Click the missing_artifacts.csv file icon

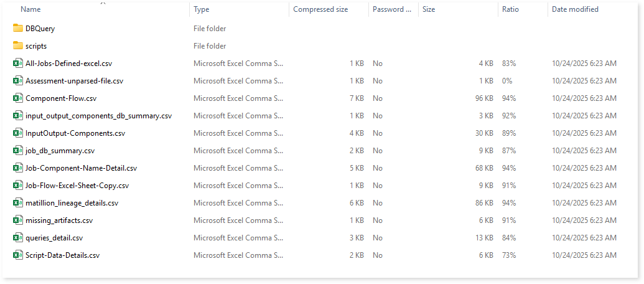[18, 220]
